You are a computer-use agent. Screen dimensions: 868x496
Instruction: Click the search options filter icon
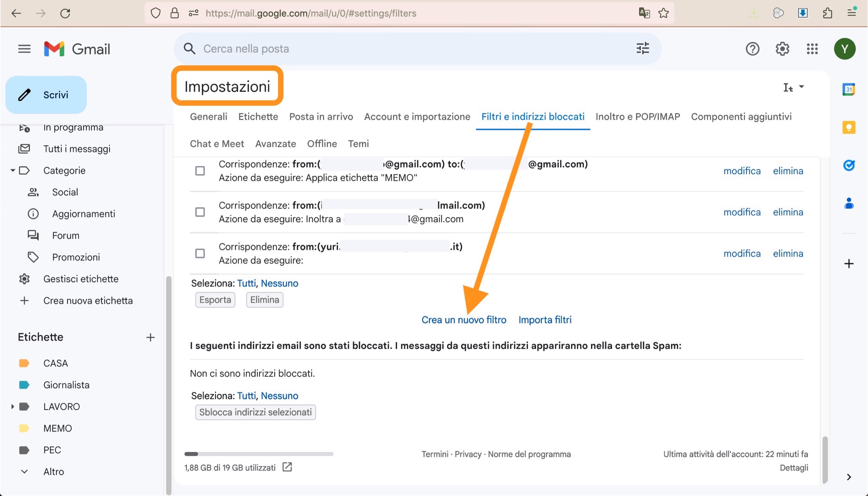click(x=642, y=48)
